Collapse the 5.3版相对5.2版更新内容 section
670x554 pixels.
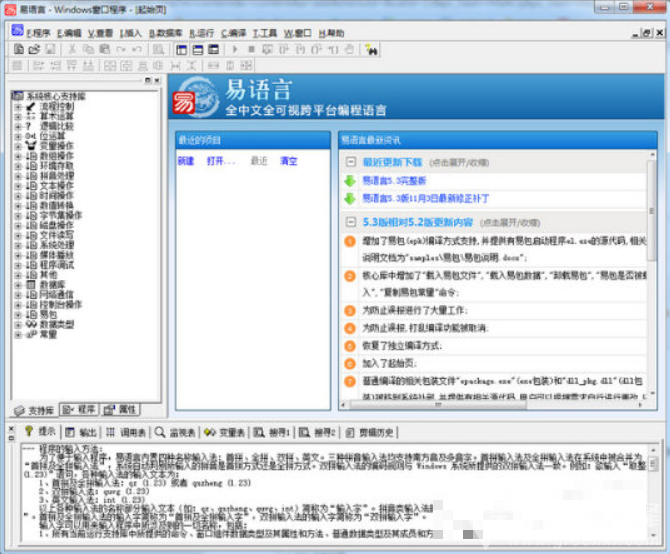350,222
